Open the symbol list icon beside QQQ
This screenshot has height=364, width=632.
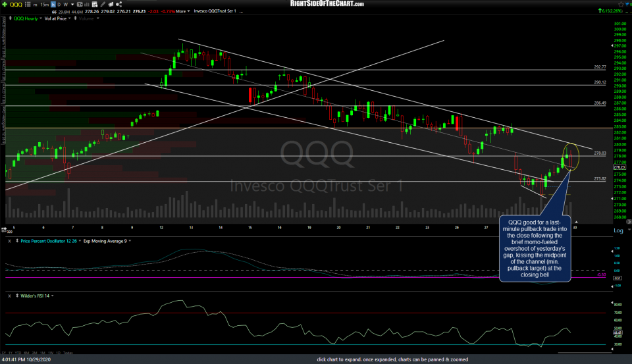tap(28, 5)
